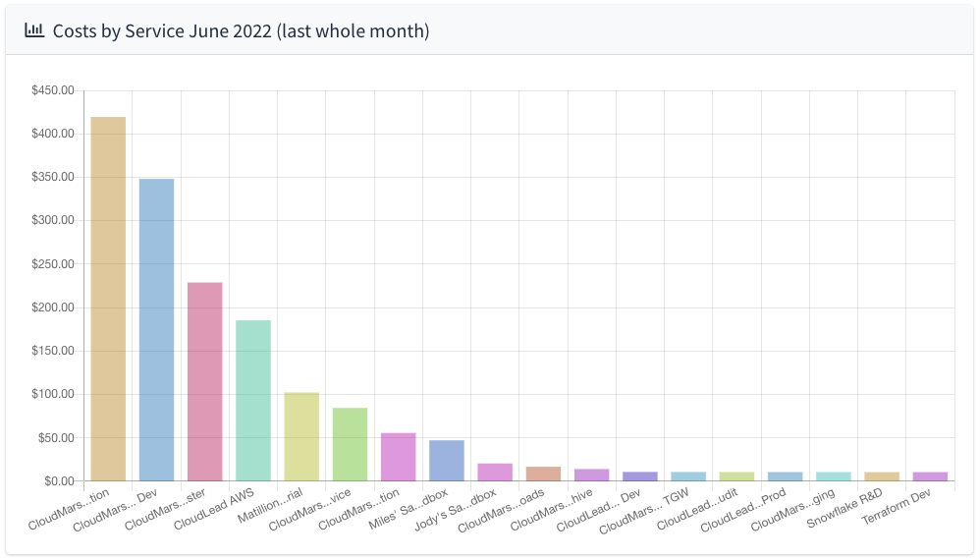Select the Jody's Sa...dbox bar
980x559 pixels.
pos(495,473)
